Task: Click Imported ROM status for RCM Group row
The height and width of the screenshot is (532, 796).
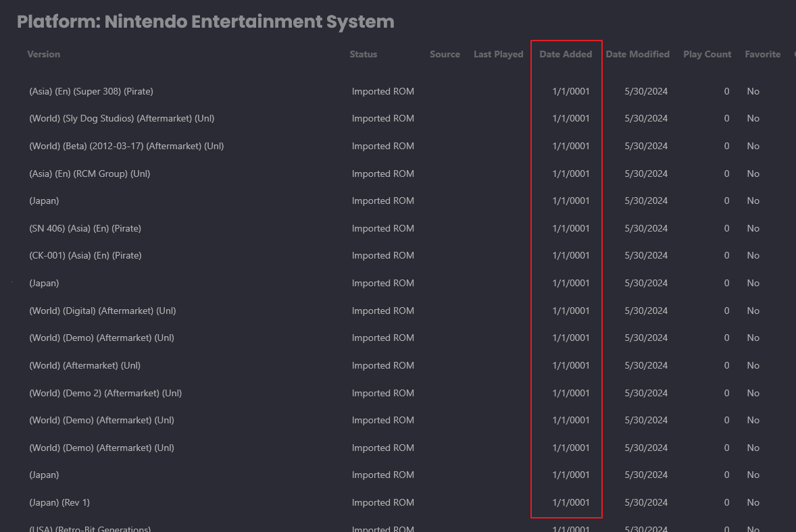Action: (x=382, y=174)
